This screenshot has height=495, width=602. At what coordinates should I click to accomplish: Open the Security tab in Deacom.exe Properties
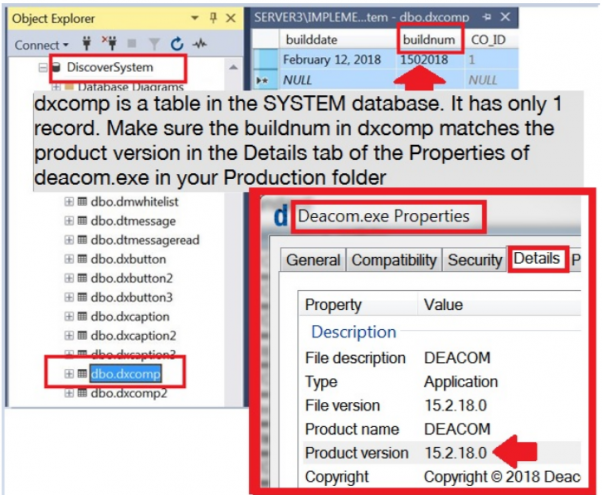(475, 260)
